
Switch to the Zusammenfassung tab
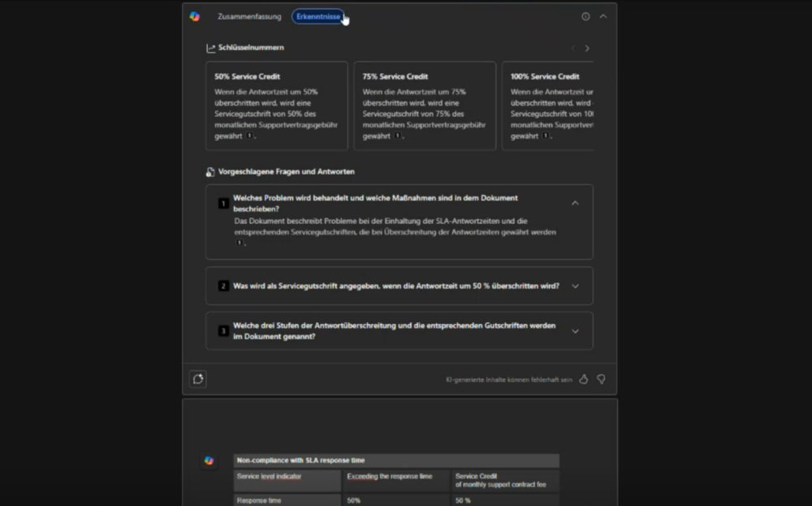[249, 16]
